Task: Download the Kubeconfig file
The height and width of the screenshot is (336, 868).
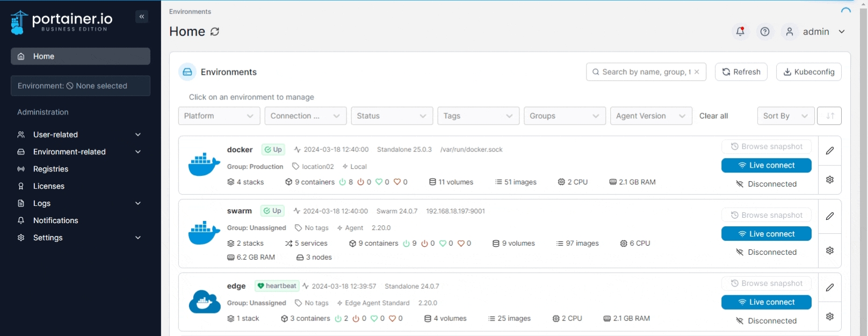Action: tap(808, 72)
